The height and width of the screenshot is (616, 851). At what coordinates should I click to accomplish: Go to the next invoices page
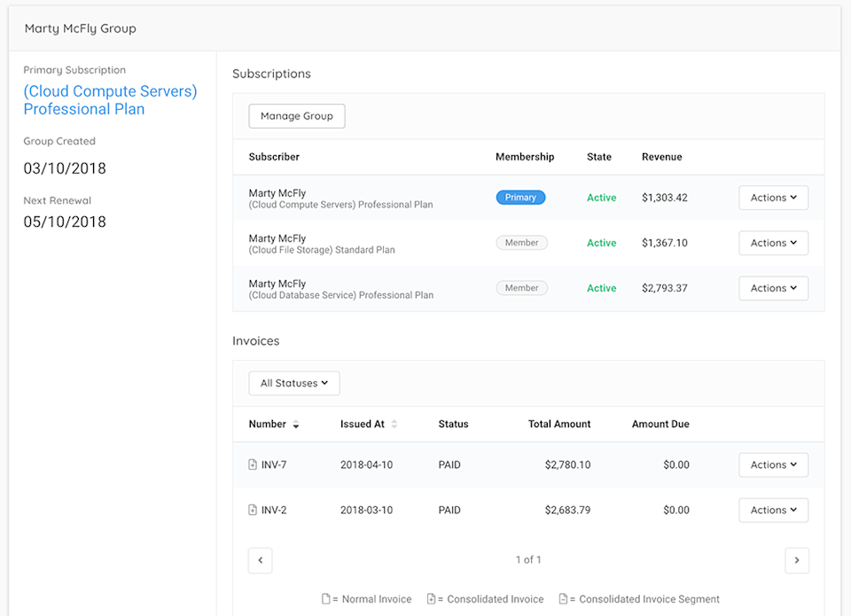pos(797,560)
